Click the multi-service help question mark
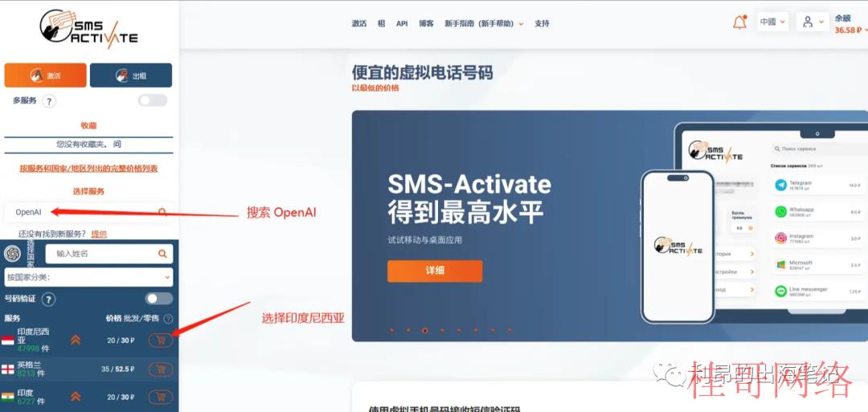868x412 pixels. pos(49,101)
